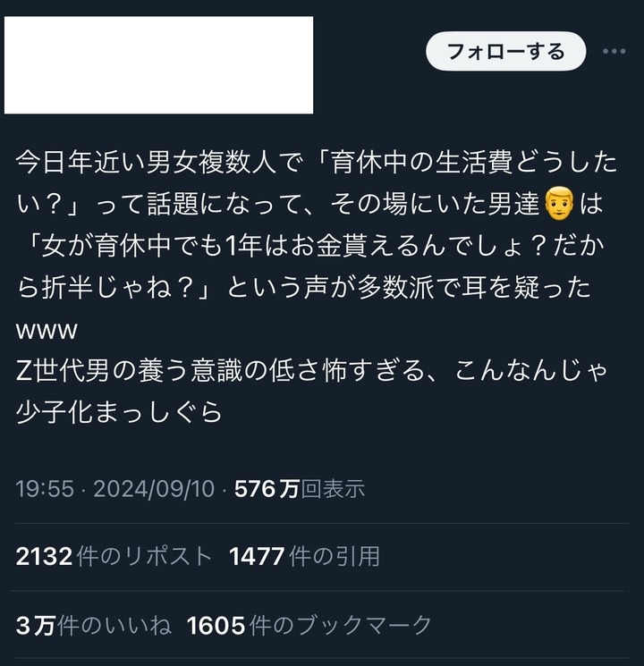Click the 19:55 post time
Viewport: 644px width, 666px height.
click(x=45, y=488)
